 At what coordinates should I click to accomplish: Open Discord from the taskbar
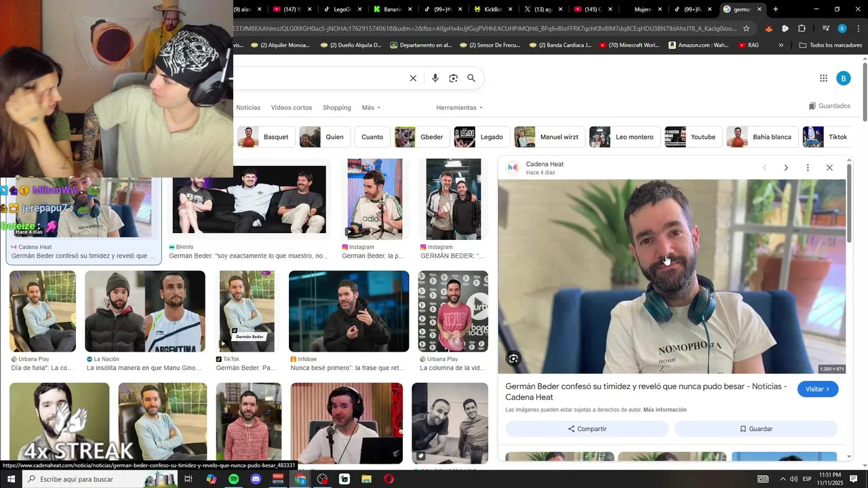(x=256, y=479)
